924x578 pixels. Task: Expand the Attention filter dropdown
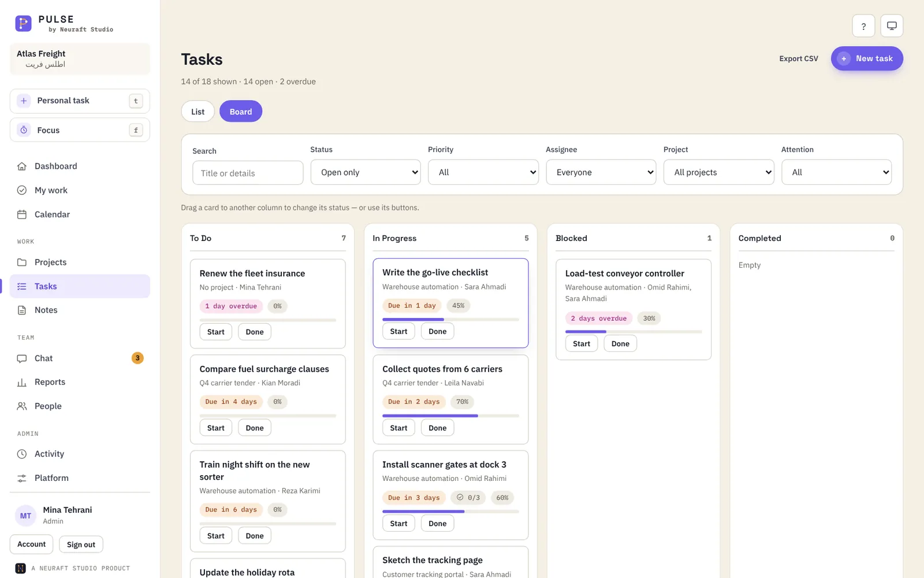coord(837,172)
